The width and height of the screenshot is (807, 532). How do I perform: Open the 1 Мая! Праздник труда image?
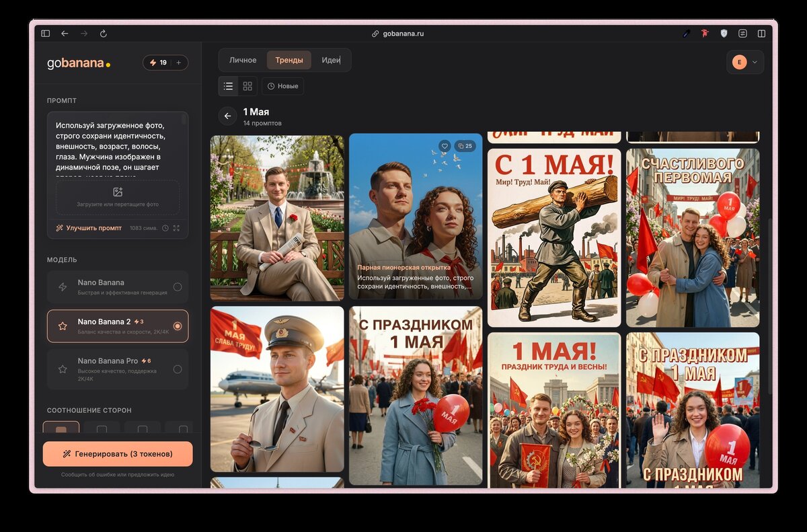pos(554,410)
